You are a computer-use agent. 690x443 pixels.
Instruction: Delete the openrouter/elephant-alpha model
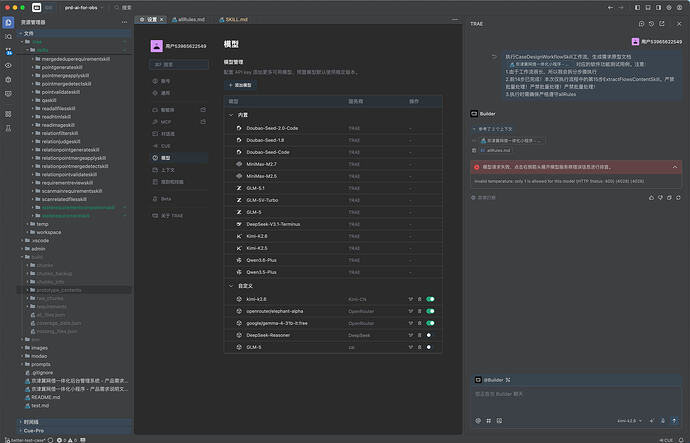[420, 311]
